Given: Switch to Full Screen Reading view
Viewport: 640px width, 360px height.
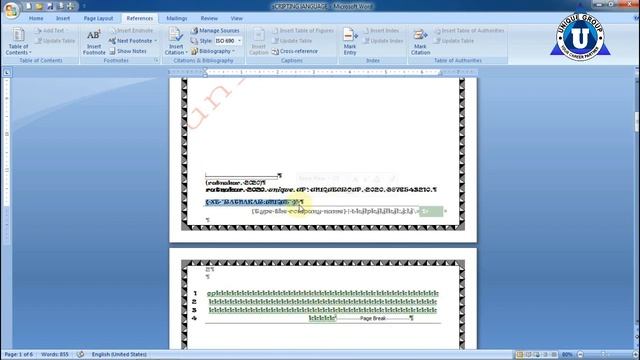Looking at the screenshot, I should (x=528, y=355).
